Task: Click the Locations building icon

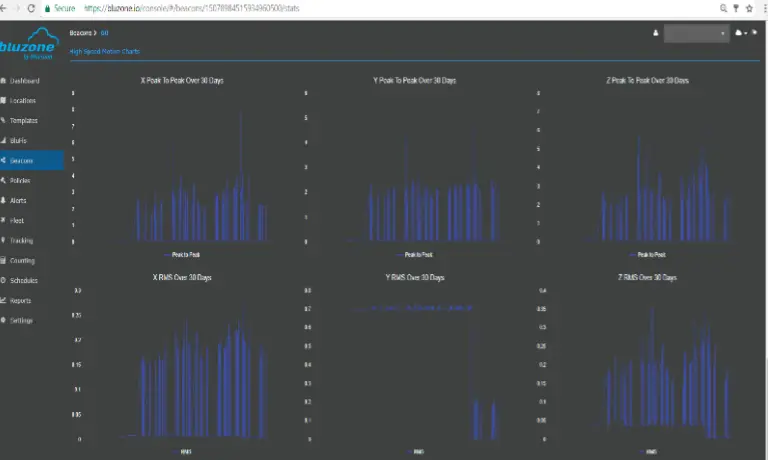Action: 3,100
